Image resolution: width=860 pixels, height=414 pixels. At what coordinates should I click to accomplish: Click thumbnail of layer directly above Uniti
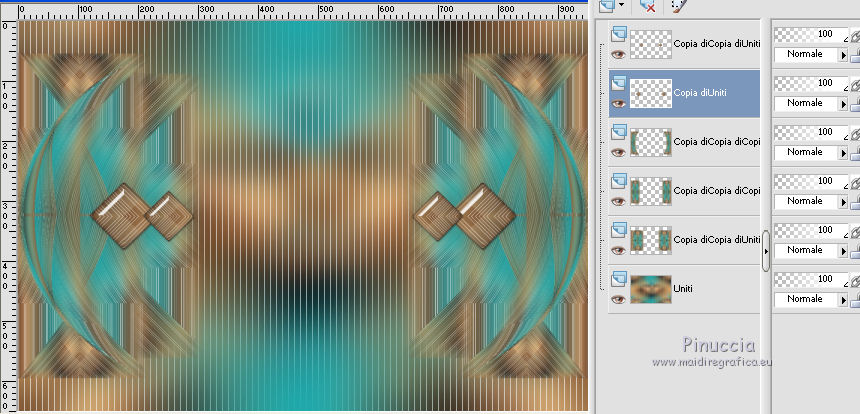coord(651,240)
